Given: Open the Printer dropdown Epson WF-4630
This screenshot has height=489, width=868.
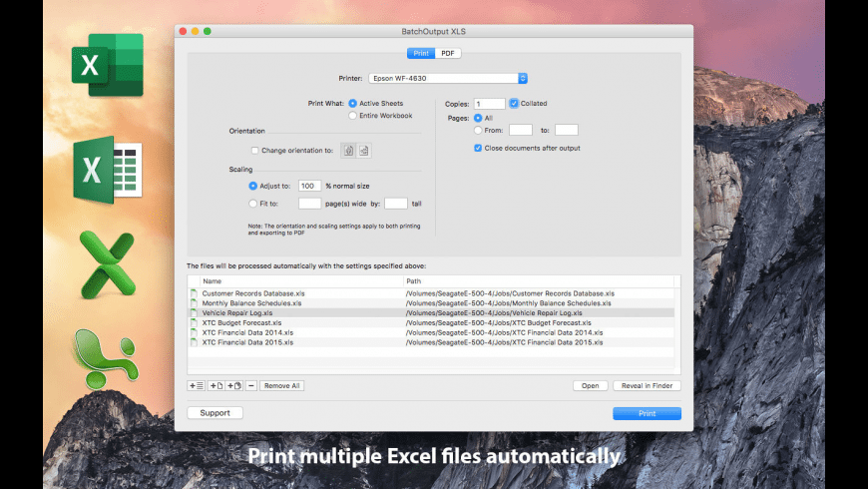Looking at the screenshot, I should point(448,78).
